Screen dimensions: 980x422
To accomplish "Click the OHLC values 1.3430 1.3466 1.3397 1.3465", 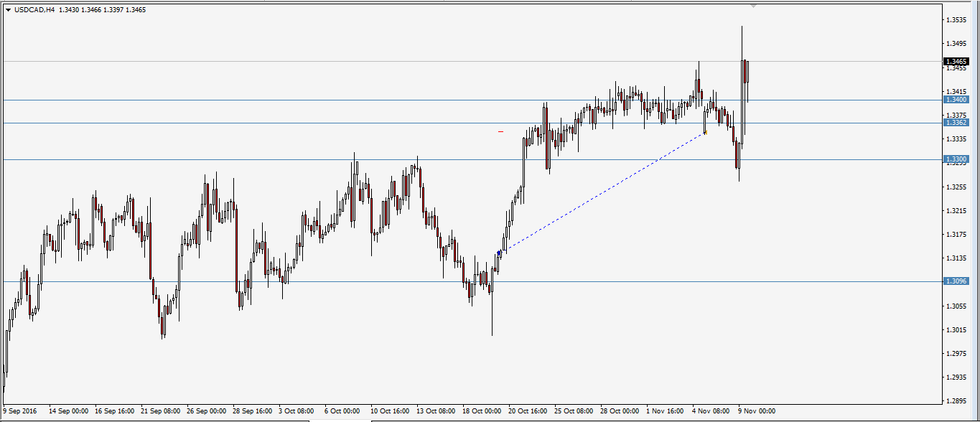I will [x=102, y=10].
